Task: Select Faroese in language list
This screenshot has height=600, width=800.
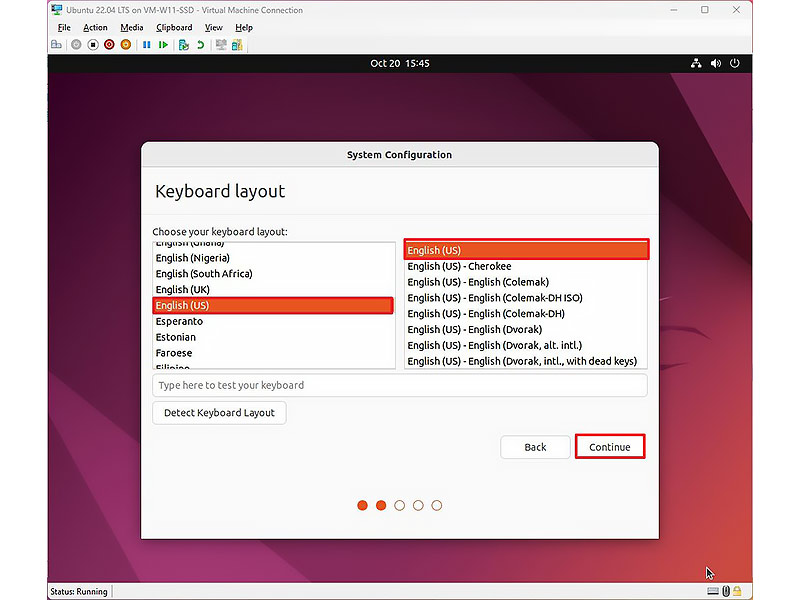Action: click(274, 353)
